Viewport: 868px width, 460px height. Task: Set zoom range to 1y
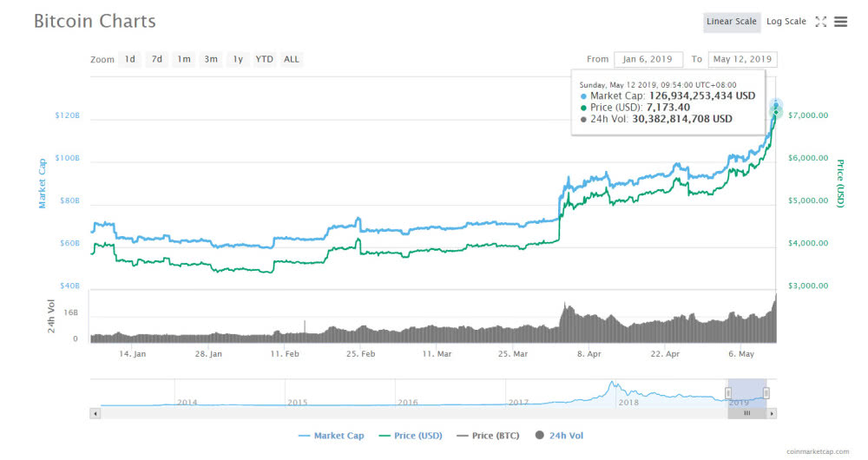[x=238, y=59]
